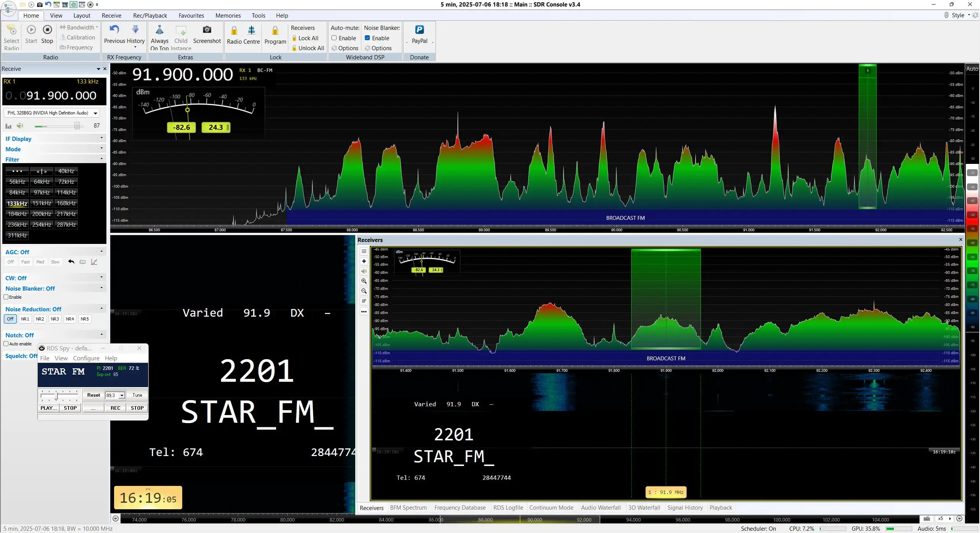Enable the Auto-mute checkbox
Image resolution: width=980 pixels, height=533 pixels.
point(334,38)
